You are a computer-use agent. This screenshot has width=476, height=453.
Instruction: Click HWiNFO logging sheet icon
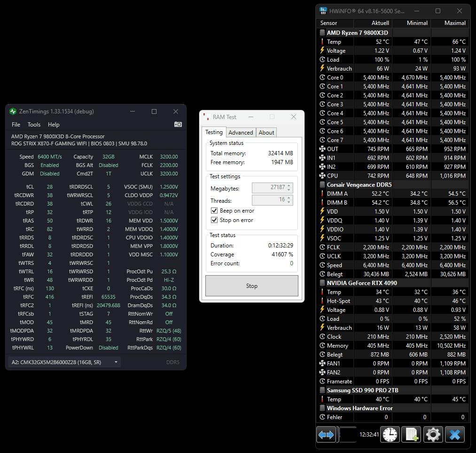pos(411,435)
